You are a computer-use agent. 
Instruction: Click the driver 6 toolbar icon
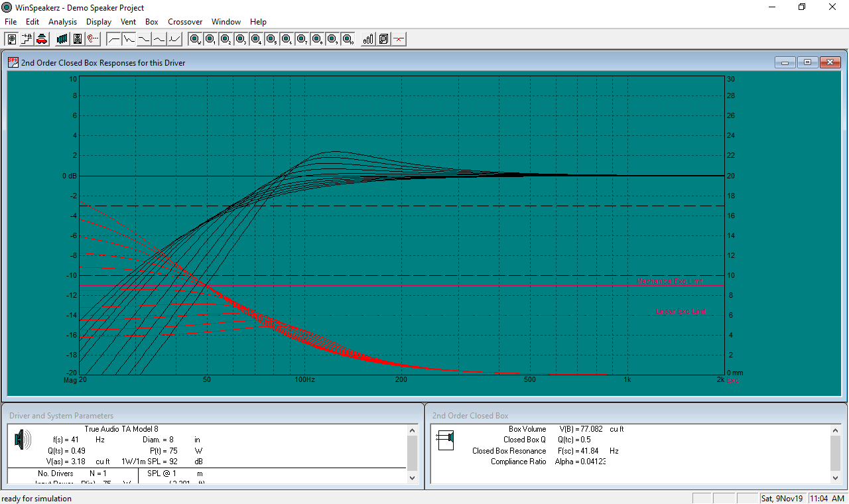pos(287,39)
